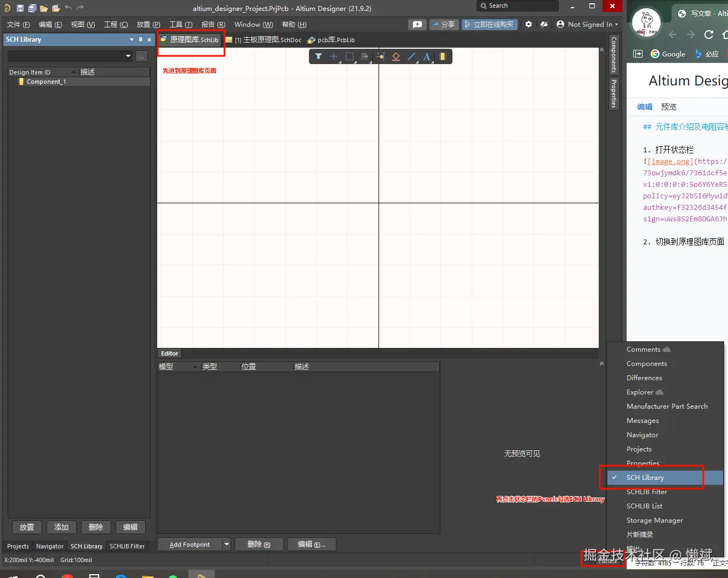Open the 编辑 (E) menu
Screen dimensions: 728x578
pos(50,25)
